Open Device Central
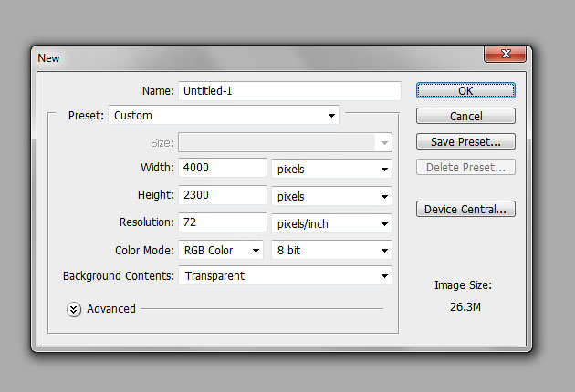Viewport: 575px width, 392px height. click(x=465, y=209)
